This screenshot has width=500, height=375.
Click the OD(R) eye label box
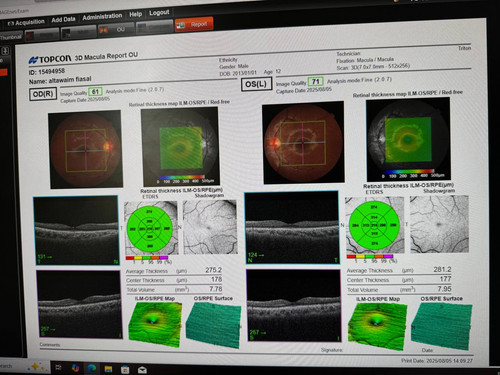(x=43, y=94)
